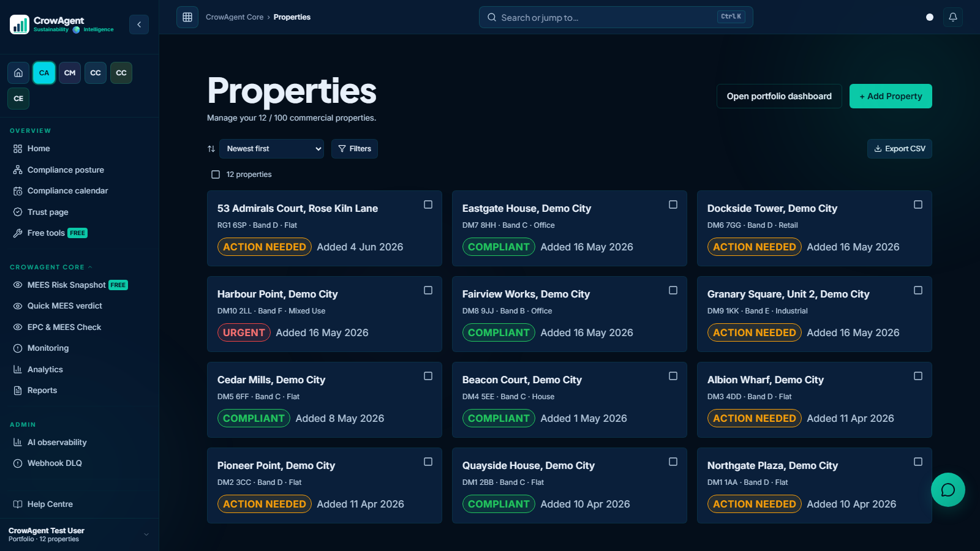Open the chat bubble widget
This screenshot has height=551, width=980.
click(948, 490)
